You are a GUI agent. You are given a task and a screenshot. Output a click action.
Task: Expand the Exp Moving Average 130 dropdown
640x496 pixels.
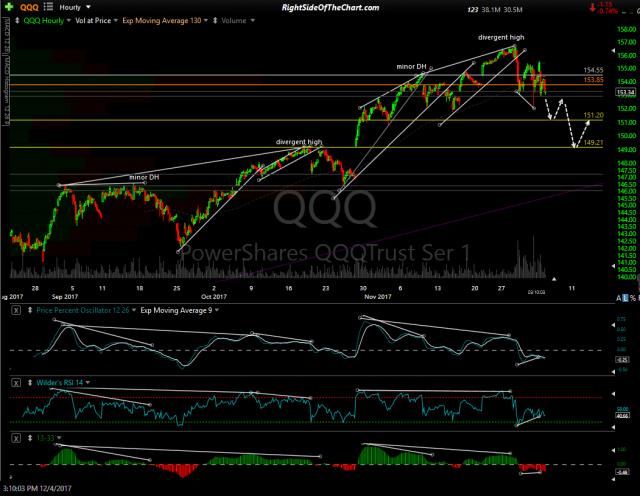tap(206, 20)
